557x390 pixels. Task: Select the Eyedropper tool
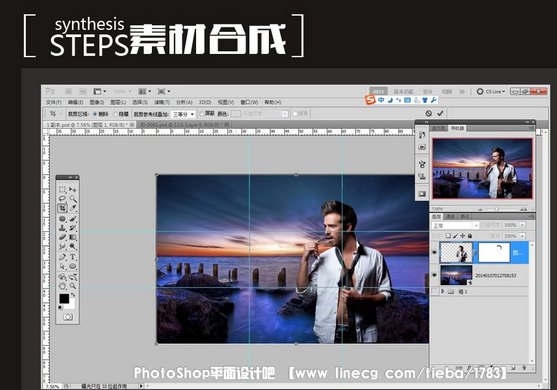(73, 208)
